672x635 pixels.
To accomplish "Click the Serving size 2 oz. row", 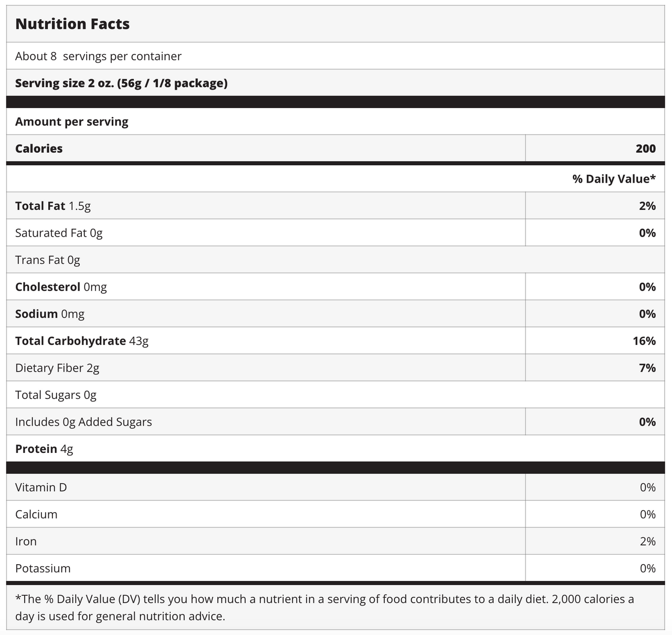I will [x=336, y=83].
